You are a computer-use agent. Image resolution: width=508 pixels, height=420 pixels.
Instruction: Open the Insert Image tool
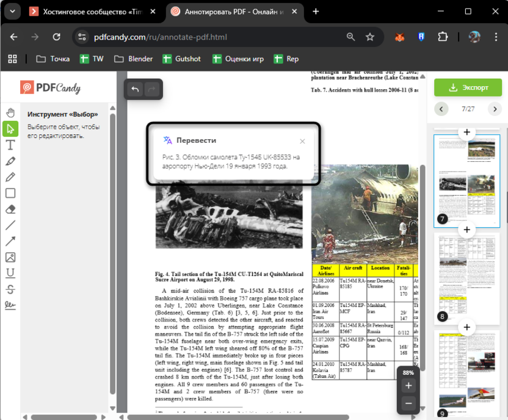tap(10, 257)
